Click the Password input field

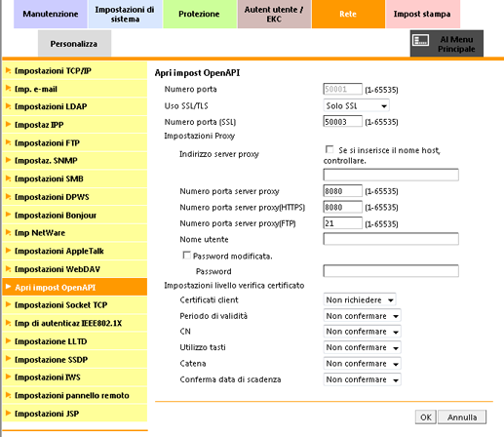[x=391, y=271]
